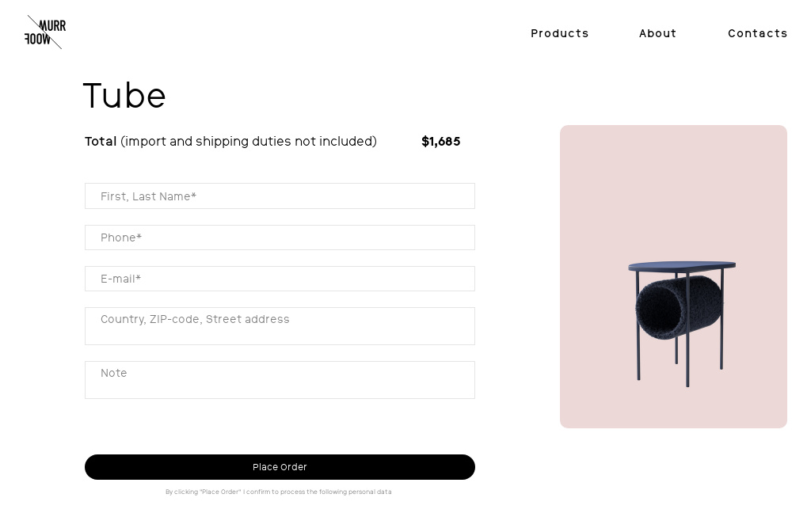Select the $1,685 price label

point(440,142)
